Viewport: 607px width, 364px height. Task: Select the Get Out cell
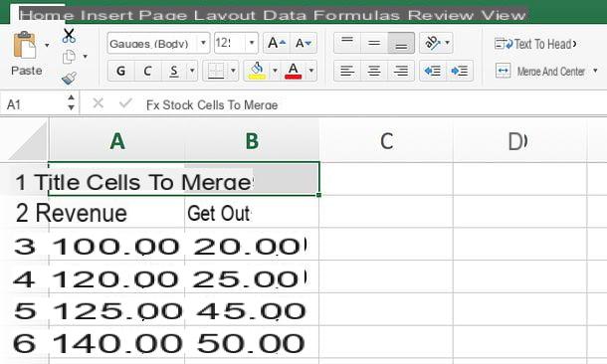pyautogui.click(x=252, y=213)
